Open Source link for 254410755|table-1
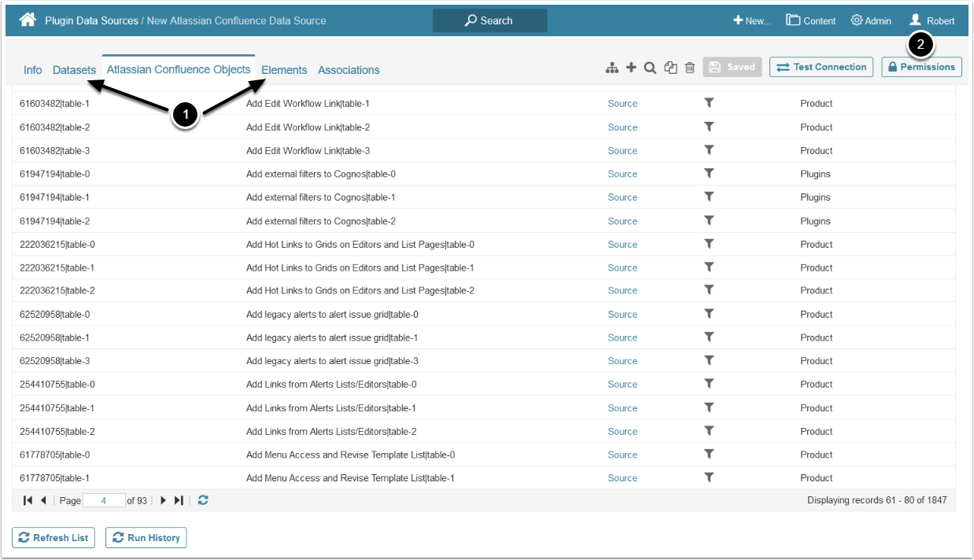Image resolution: width=974 pixels, height=560 pixels. 622,407
